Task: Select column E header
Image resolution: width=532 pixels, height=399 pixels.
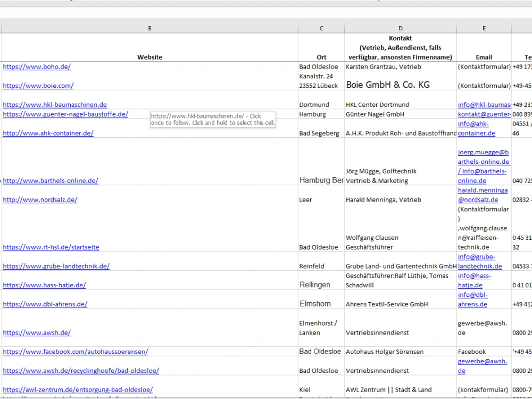Action: (x=484, y=29)
